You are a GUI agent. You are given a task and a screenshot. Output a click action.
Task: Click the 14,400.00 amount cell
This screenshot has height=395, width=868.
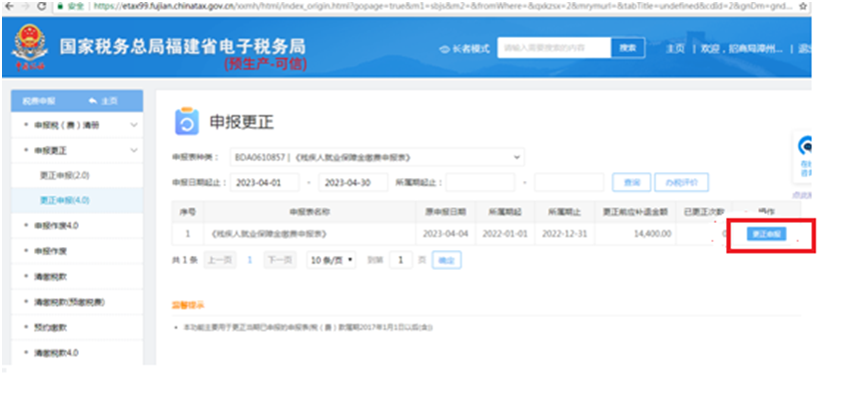[635, 234]
